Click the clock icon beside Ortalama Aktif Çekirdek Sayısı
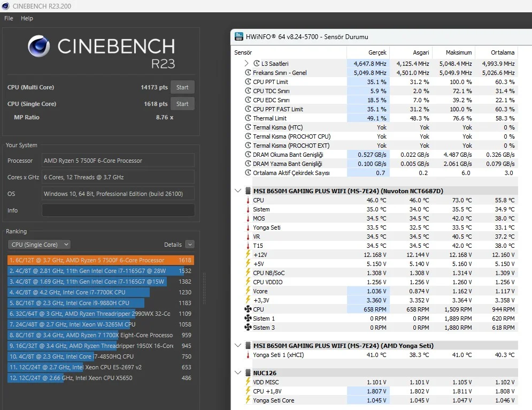This screenshot has height=410, width=532. [248, 172]
